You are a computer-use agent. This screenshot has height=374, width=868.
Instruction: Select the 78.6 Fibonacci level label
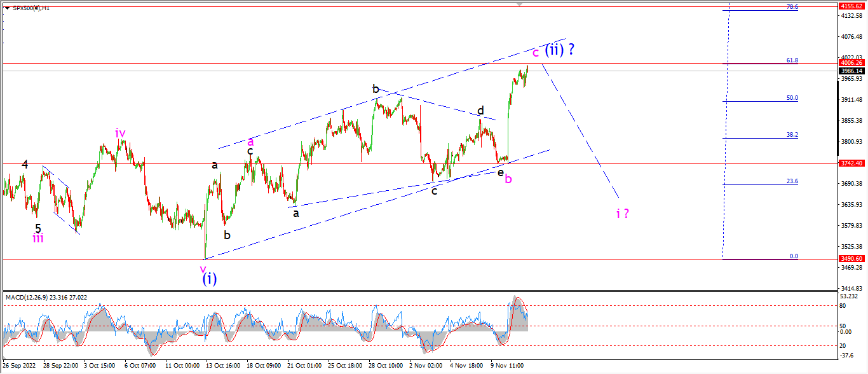792,6
